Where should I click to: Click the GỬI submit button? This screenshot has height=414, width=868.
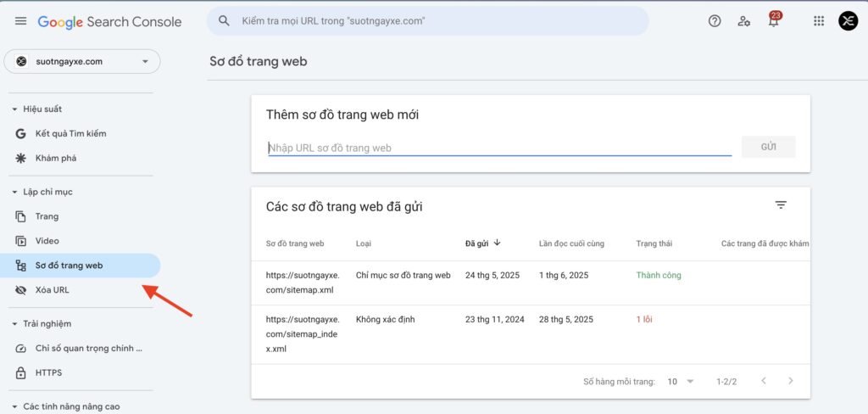[768, 147]
